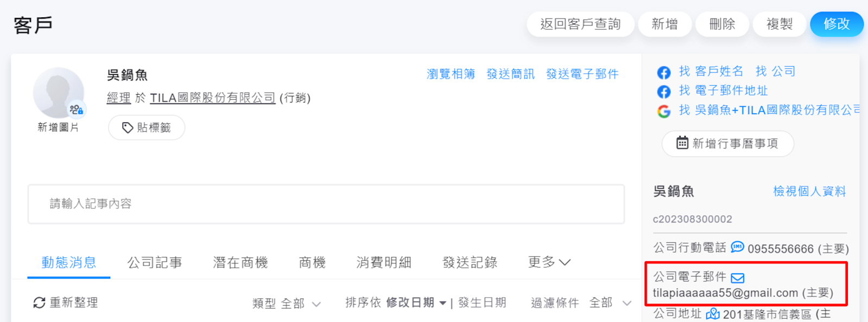Click Facebook icon for 找 電子郵件地址
Screen dimensions: 868x322
coord(663,91)
